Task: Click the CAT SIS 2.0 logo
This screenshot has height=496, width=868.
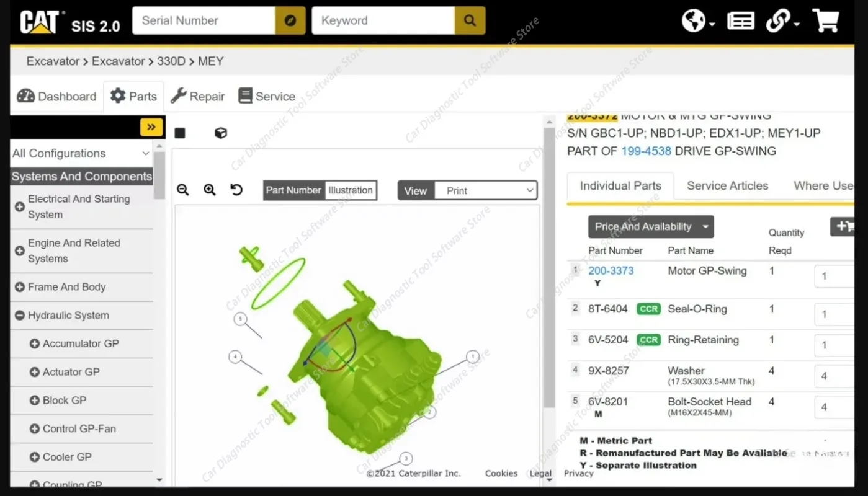Action: (69, 22)
